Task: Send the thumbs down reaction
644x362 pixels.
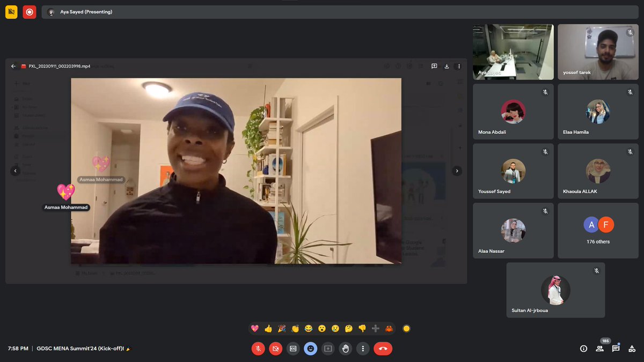Action: [x=362, y=329]
